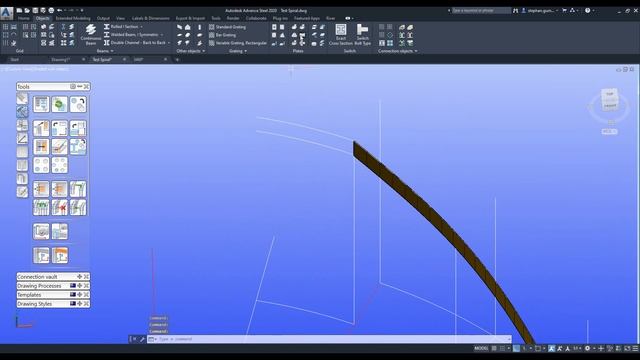
Task: Click the FRONT face of the ViewCube
Action: 610,106
